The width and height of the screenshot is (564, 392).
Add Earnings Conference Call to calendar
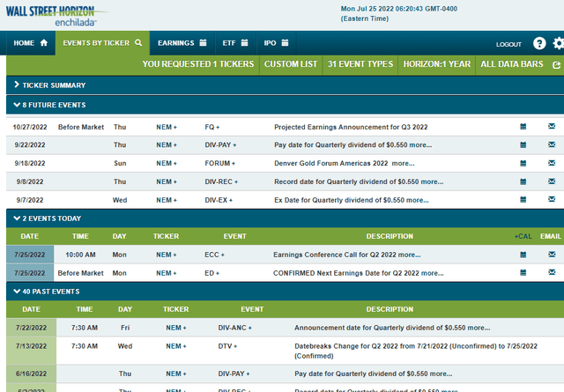tap(523, 255)
